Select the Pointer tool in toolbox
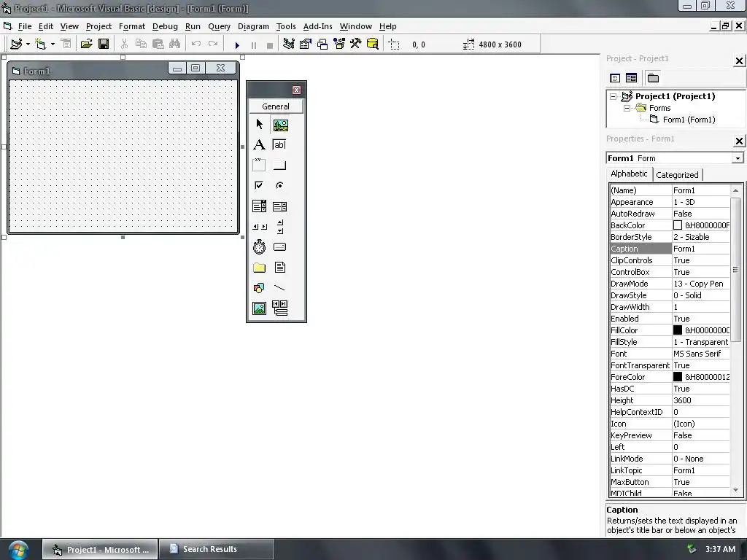747x560 pixels. pos(259,125)
